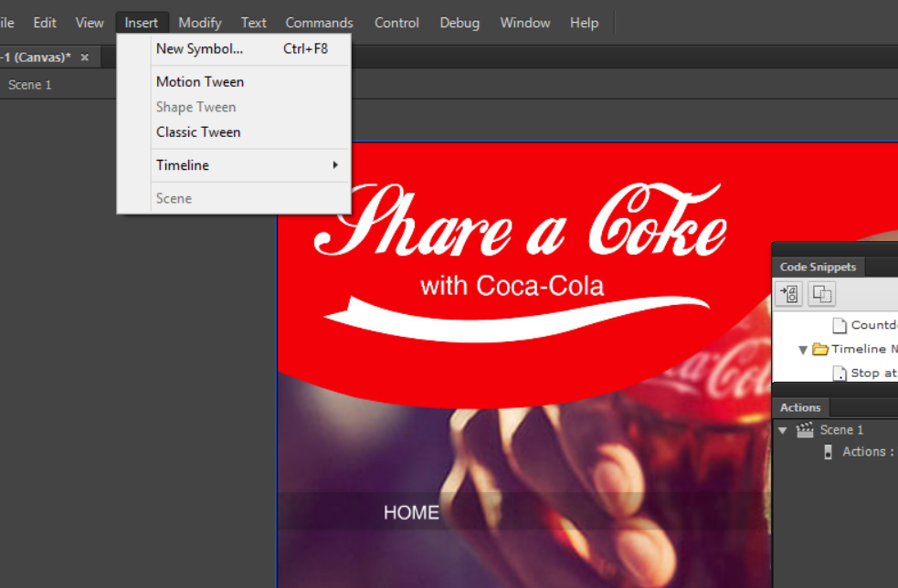Click the script icon beside Actions entry

click(828, 451)
